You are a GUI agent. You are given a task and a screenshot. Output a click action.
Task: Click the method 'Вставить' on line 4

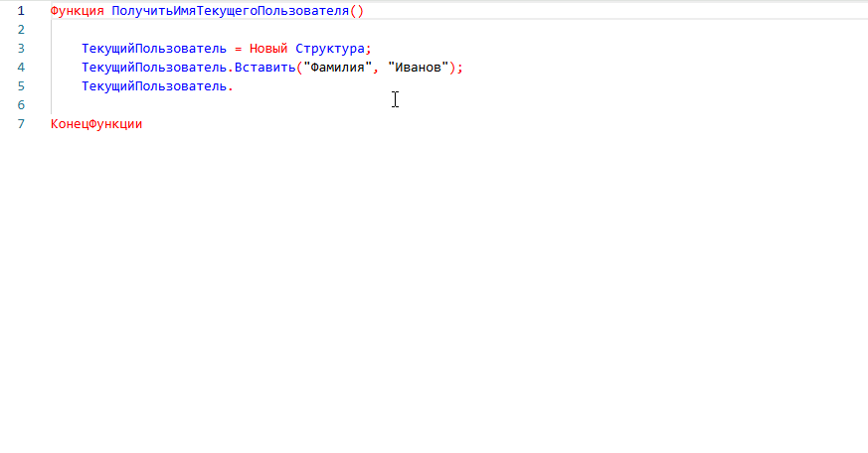point(265,68)
